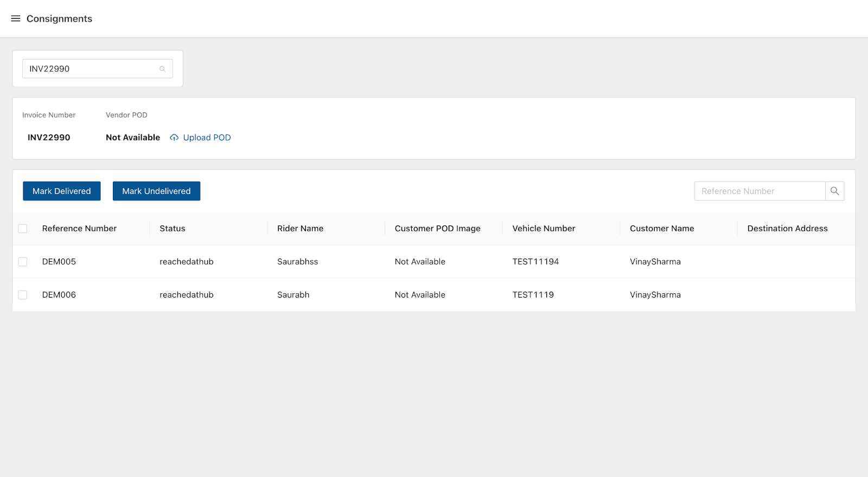This screenshot has width=868, height=477.
Task: Select the DEM006 reference number cell
Action: (59, 295)
